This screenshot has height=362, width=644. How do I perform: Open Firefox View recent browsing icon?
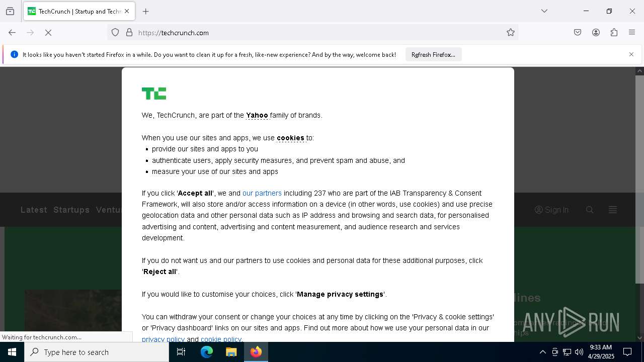10,11
